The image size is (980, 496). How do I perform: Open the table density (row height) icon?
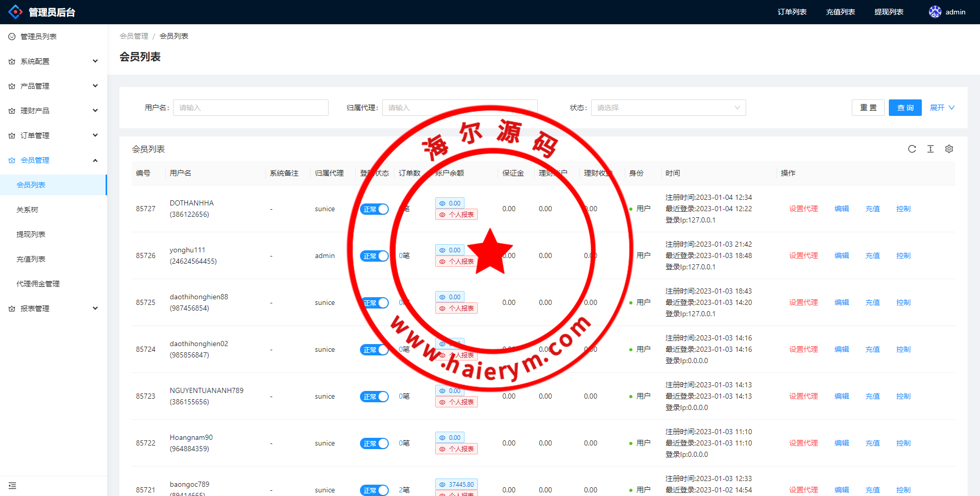click(930, 149)
